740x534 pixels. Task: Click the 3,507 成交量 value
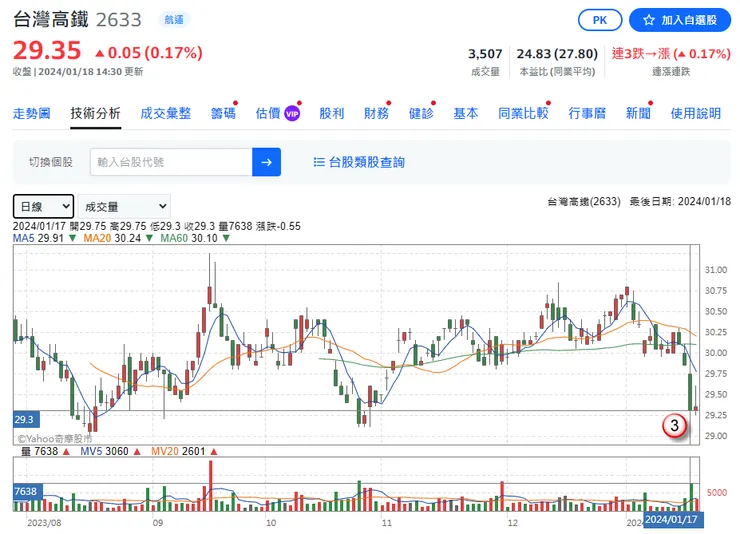485,54
